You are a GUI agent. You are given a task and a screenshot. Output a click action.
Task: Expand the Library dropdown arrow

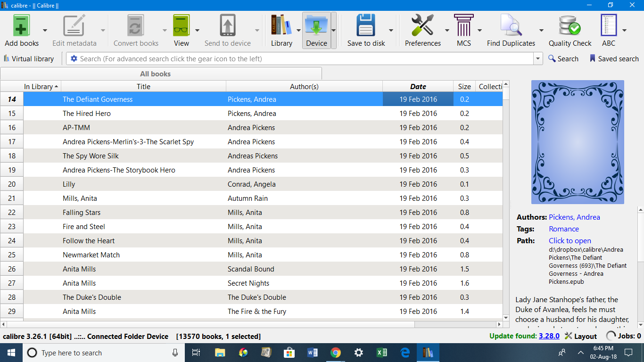coord(298,30)
